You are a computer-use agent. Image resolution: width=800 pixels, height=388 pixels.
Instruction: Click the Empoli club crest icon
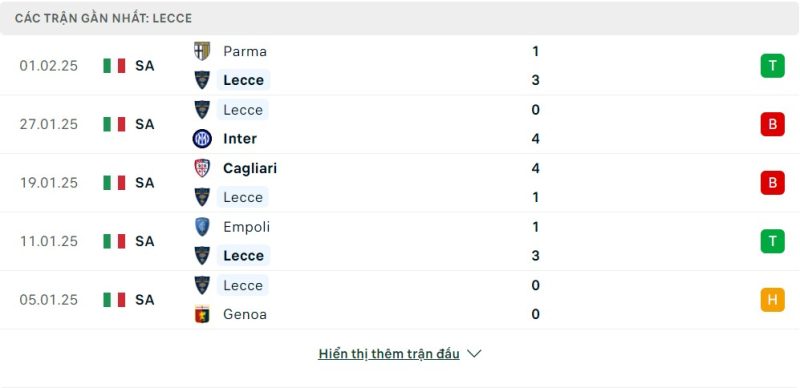[202, 227]
